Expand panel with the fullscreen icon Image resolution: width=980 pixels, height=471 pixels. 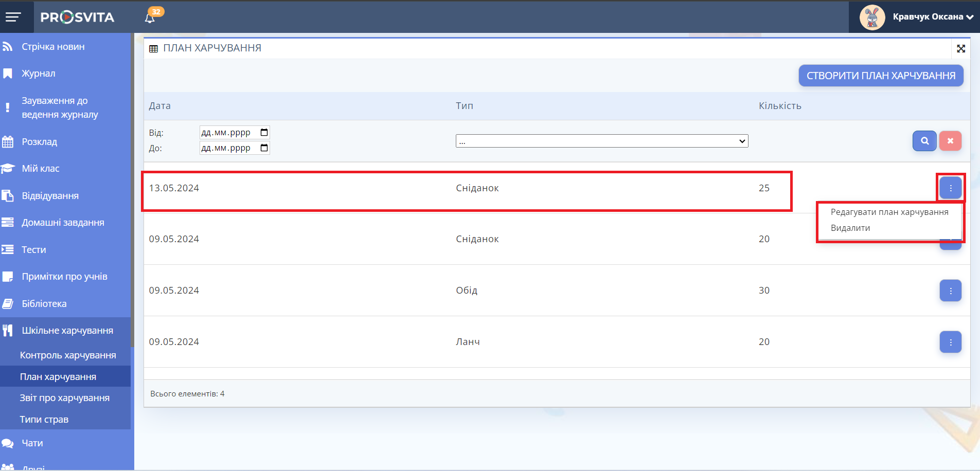(960, 48)
